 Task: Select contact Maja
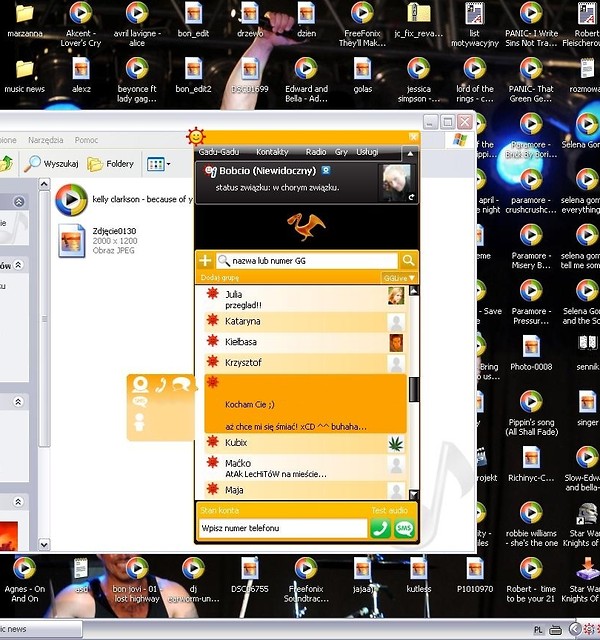pos(305,490)
